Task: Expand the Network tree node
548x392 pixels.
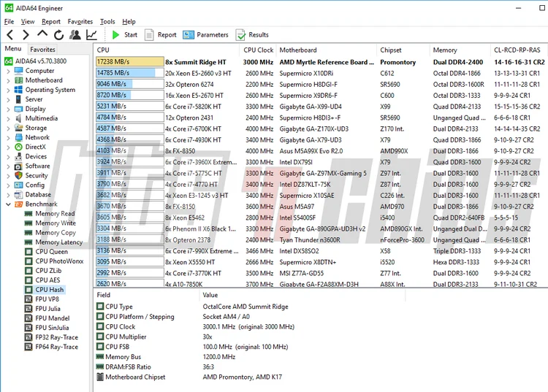Action: point(8,137)
